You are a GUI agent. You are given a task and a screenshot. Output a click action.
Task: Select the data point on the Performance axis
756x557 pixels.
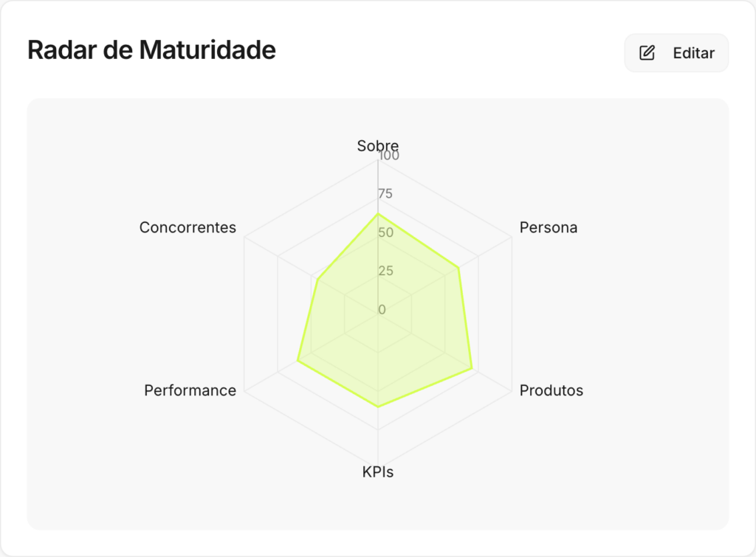298,361
